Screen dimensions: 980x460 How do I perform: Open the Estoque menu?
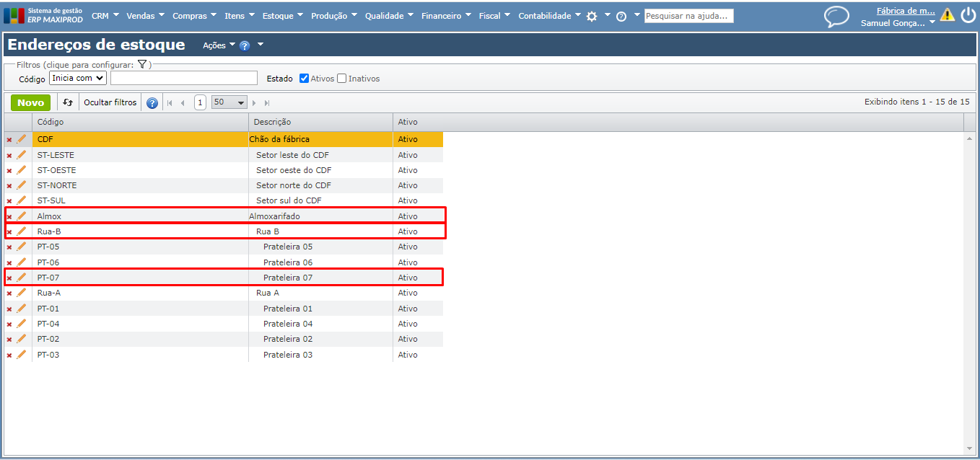point(282,16)
